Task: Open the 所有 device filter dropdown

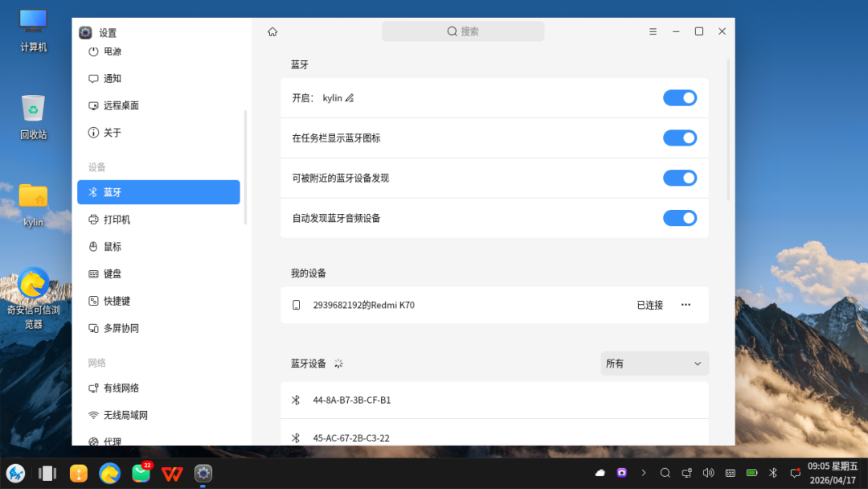Action: pyautogui.click(x=654, y=364)
